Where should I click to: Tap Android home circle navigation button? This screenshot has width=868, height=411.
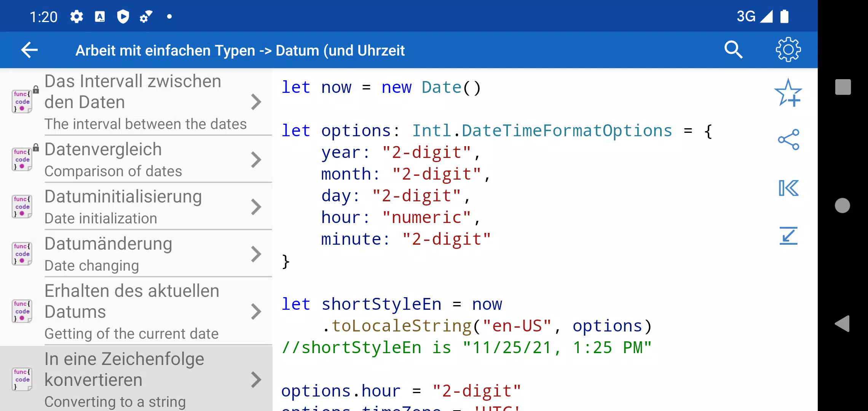point(842,205)
